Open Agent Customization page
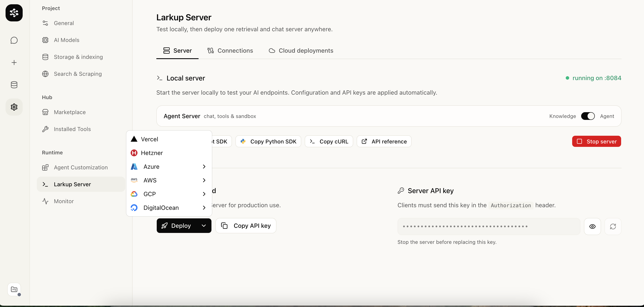Viewport: 644px width, 307px height. point(81,168)
